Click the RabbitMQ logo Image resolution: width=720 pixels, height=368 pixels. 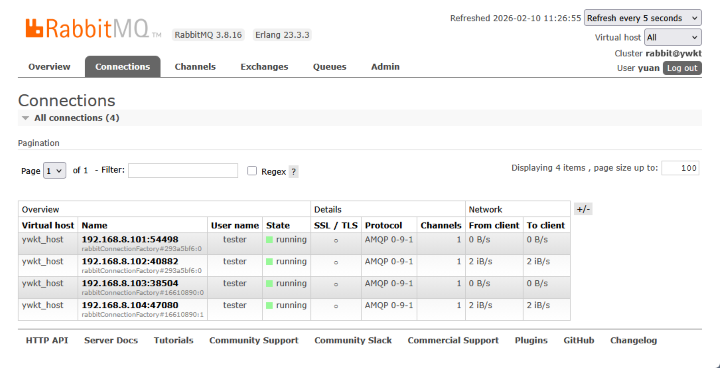coord(93,28)
